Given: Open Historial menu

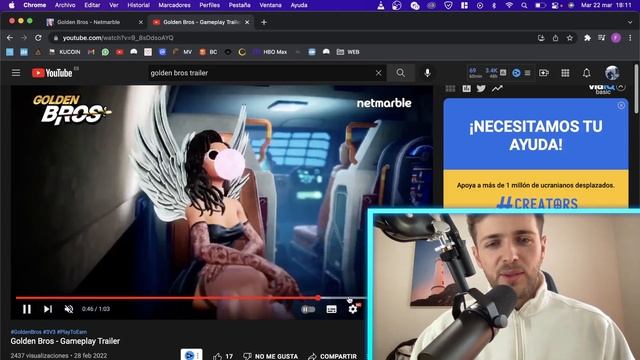Looking at the screenshot, I should tap(138, 5).
